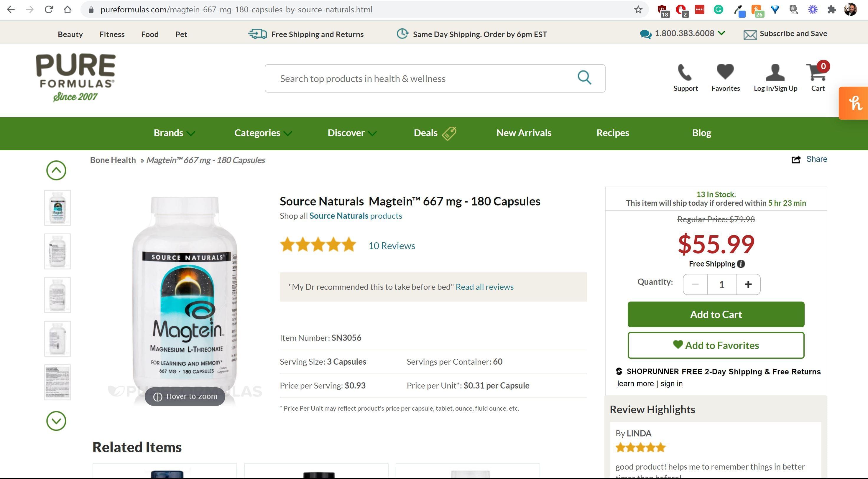Open the Source Naturals products link
Viewport: 868px width, 479px height.
[356, 216]
